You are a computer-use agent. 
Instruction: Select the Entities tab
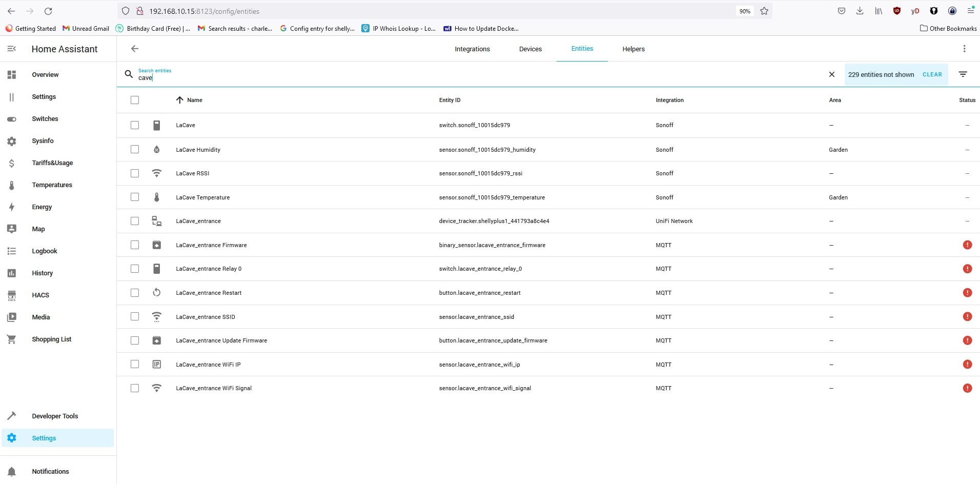coord(582,49)
